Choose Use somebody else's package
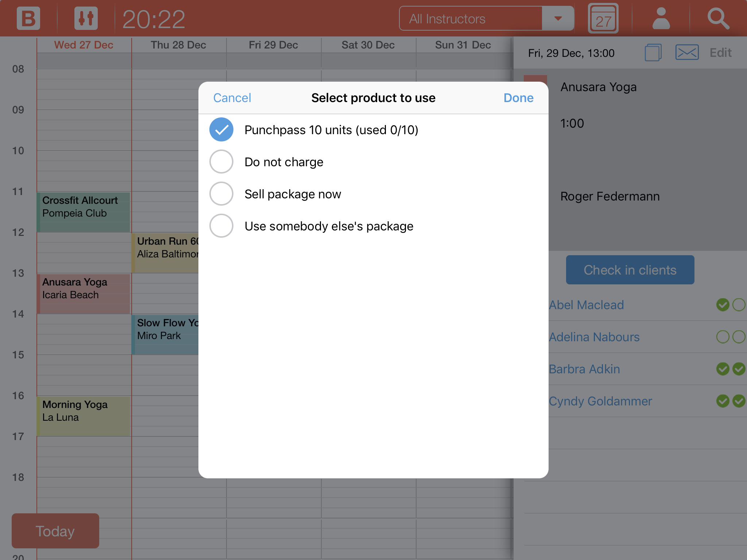 click(221, 226)
